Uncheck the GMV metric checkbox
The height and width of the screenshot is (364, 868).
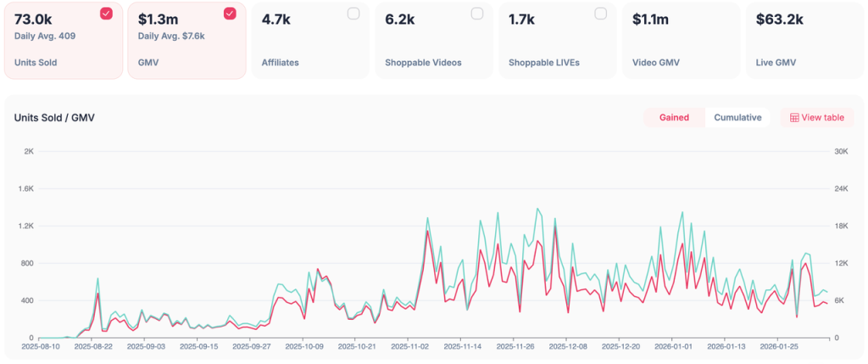230,14
